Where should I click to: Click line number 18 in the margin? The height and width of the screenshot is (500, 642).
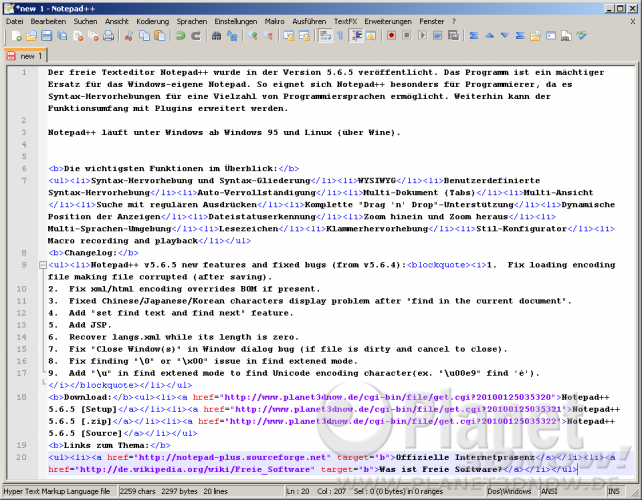[21, 397]
